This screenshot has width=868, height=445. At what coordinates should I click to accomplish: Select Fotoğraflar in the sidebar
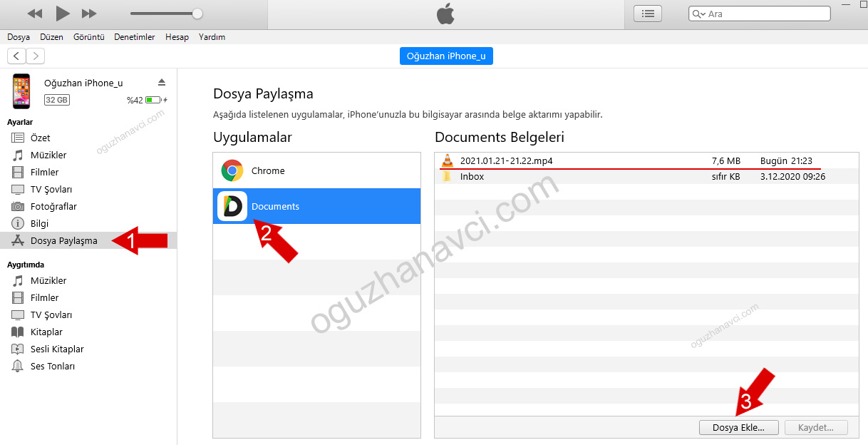click(88, 206)
